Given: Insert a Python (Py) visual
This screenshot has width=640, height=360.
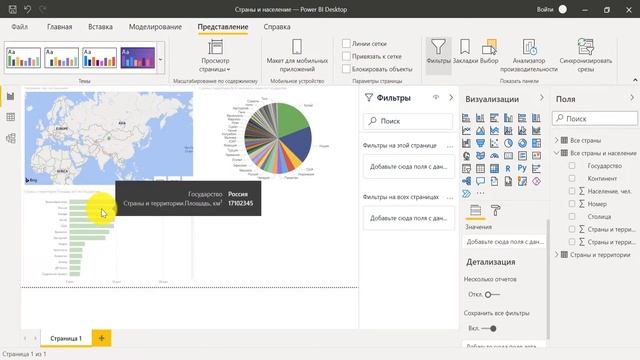Looking at the screenshot, I should tap(522, 169).
